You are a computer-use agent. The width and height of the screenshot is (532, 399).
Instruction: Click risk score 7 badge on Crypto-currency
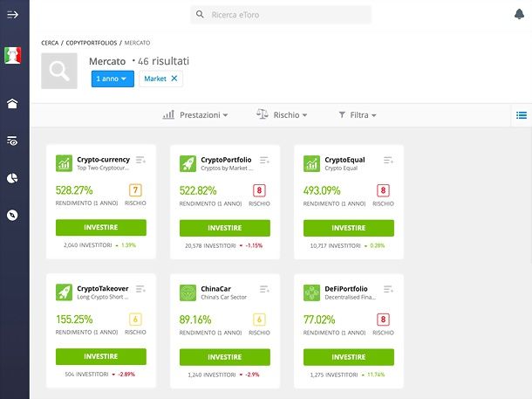(135, 190)
